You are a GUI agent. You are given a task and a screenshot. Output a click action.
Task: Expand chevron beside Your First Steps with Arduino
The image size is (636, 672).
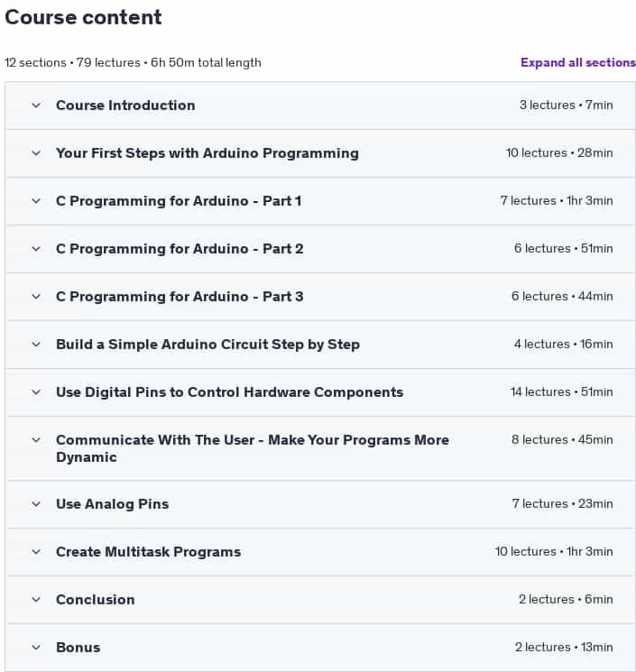[x=36, y=153]
